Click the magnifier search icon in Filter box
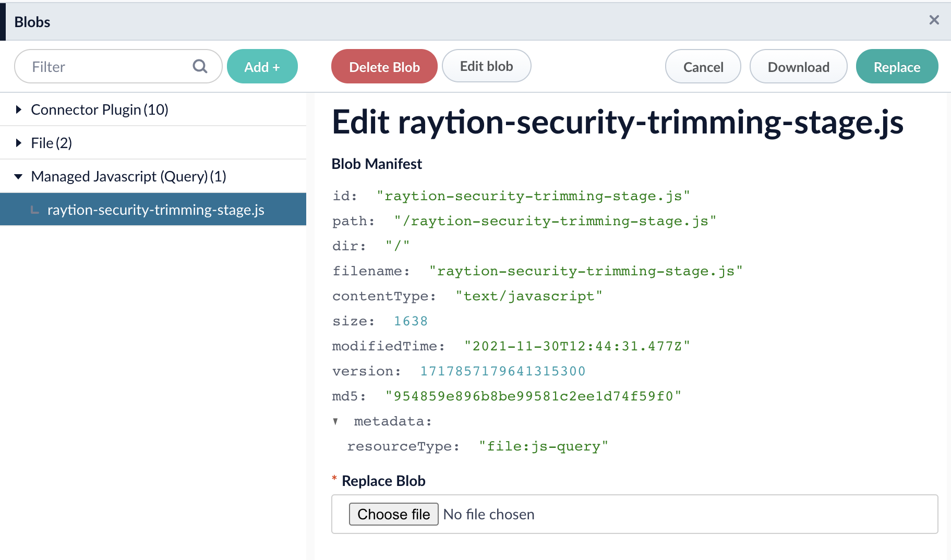The image size is (951, 560). [200, 66]
